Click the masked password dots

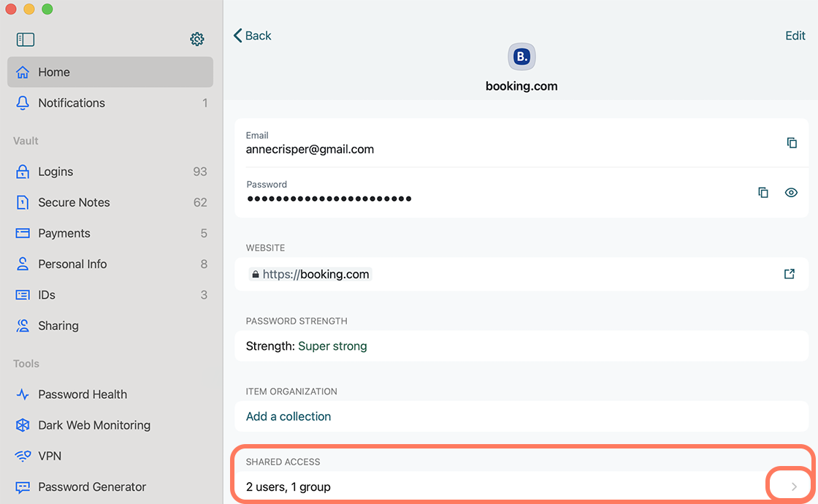pyautogui.click(x=329, y=199)
